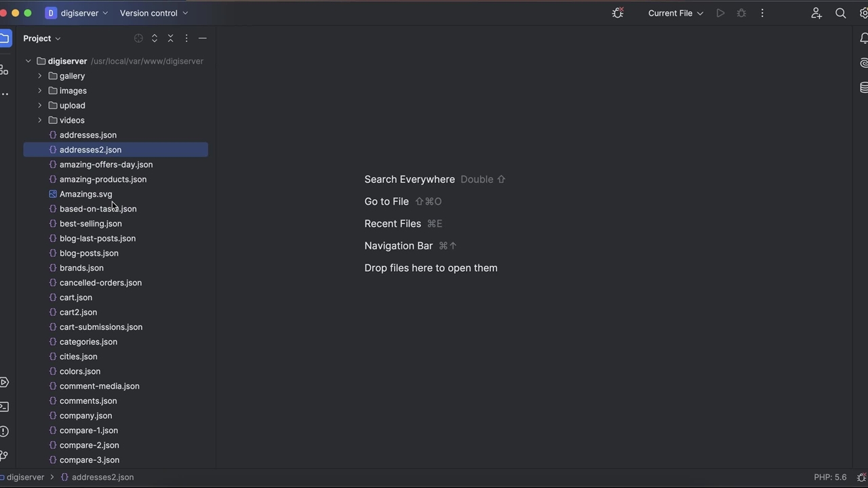This screenshot has height=488, width=868.
Task: Click the Expand All icon in Project panel
Action: click(x=155, y=39)
